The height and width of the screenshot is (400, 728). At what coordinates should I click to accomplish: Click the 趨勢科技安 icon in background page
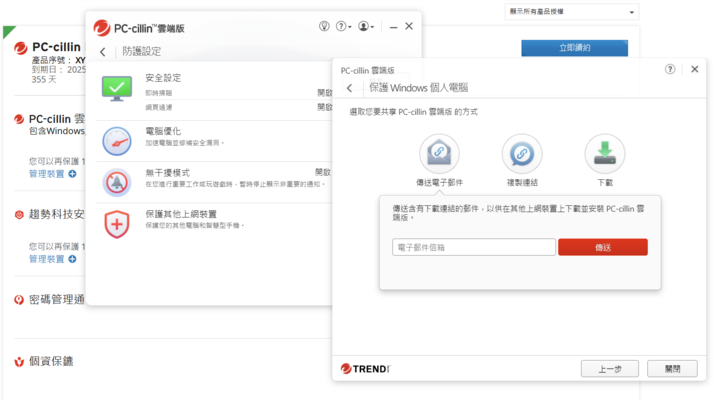tap(19, 214)
